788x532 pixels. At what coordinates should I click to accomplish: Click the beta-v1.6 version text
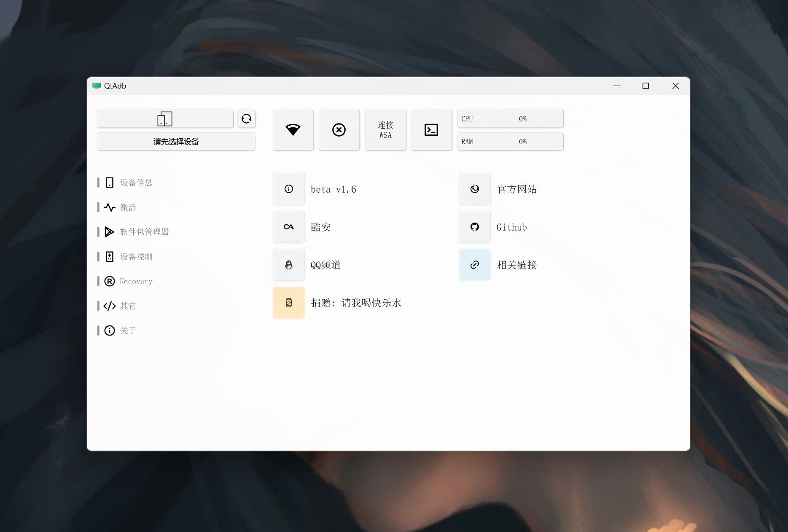[x=333, y=189]
